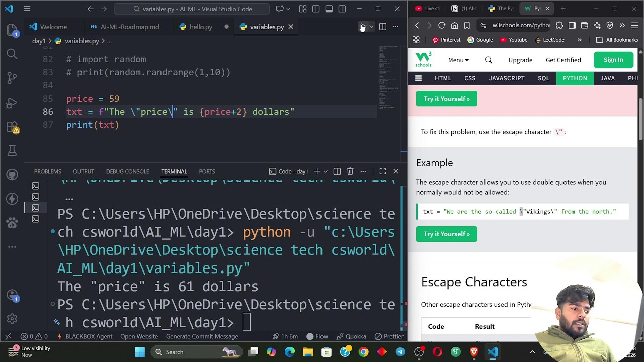This screenshot has height=362, width=644.
Task: Go back in VS Code navigation history
Action: 91,9
